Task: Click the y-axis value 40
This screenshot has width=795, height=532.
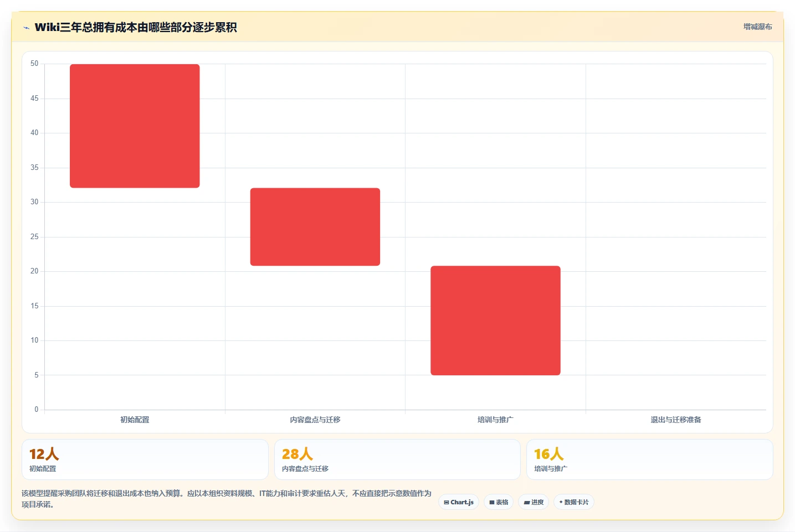Action: 34,133
